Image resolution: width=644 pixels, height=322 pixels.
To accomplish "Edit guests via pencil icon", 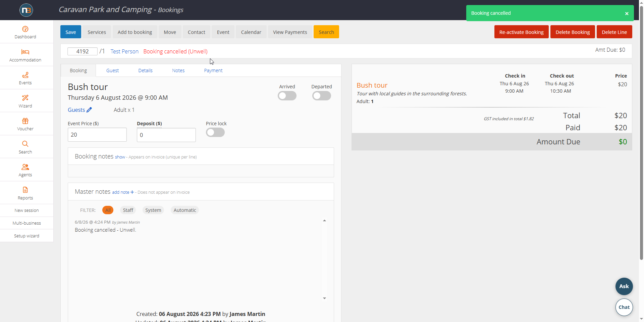I will pyautogui.click(x=89, y=110).
